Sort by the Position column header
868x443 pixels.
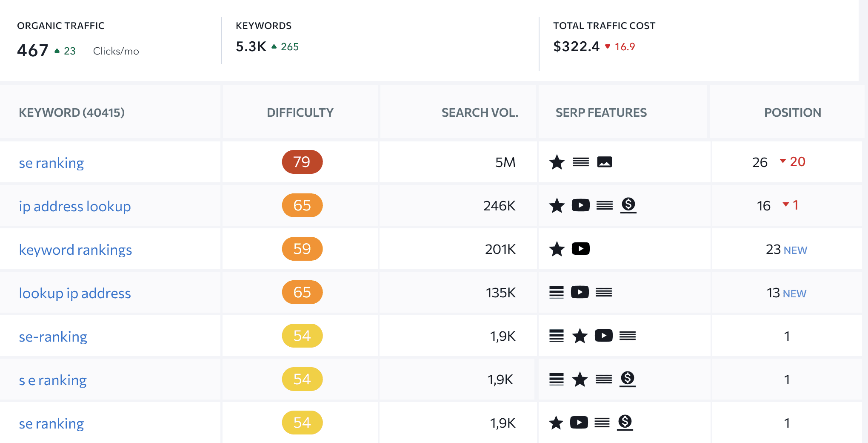(792, 112)
